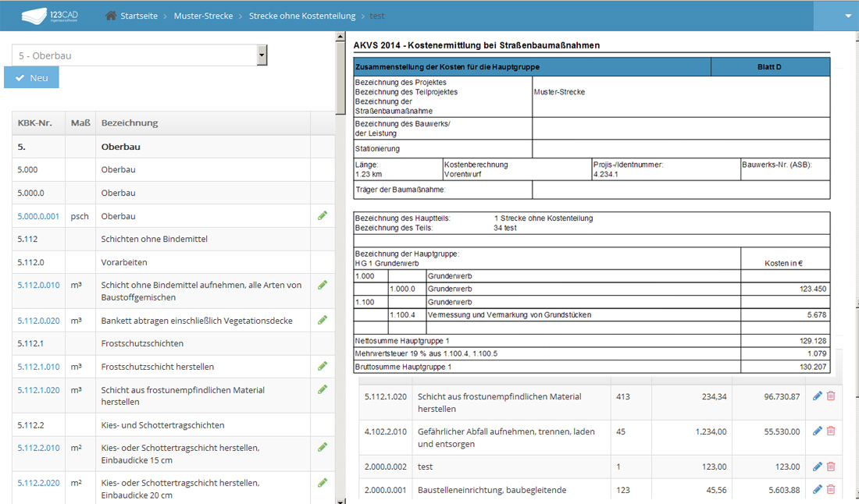Open the top-right user menu arrow
Viewport: 859px width, 504px height.
(848, 16)
